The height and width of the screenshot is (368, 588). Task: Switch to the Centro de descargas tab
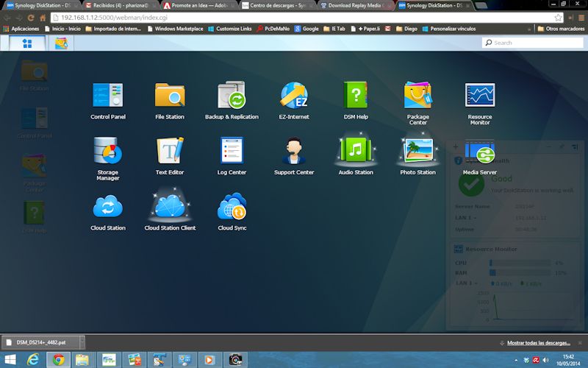coord(277,5)
